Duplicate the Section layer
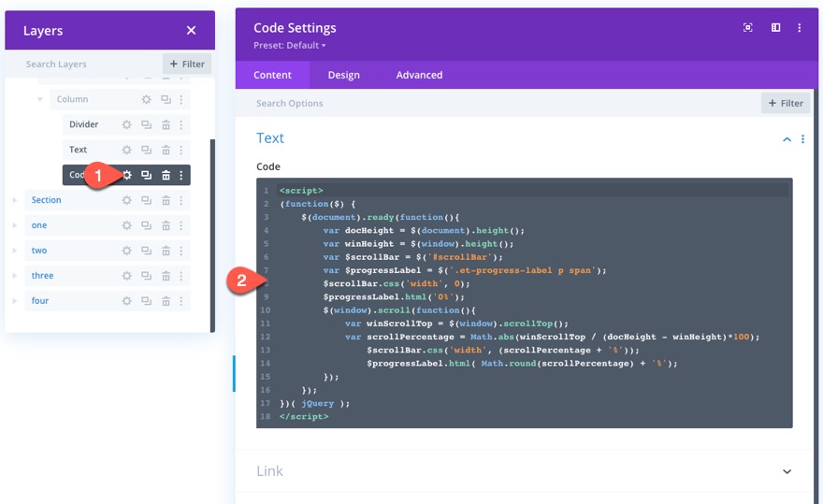This screenshot has width=823, height=504. 147,200
